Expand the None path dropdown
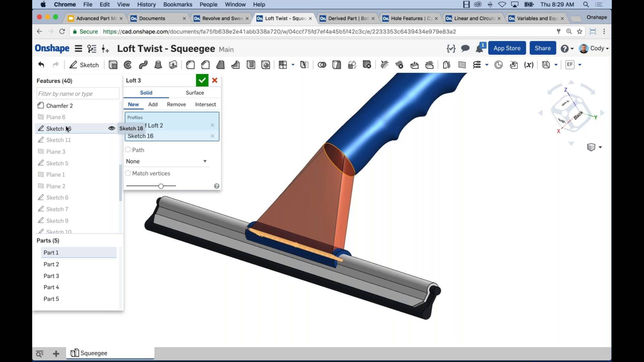Screen dimensions: 644x362 pyautogui.click(x=204, y=161)
